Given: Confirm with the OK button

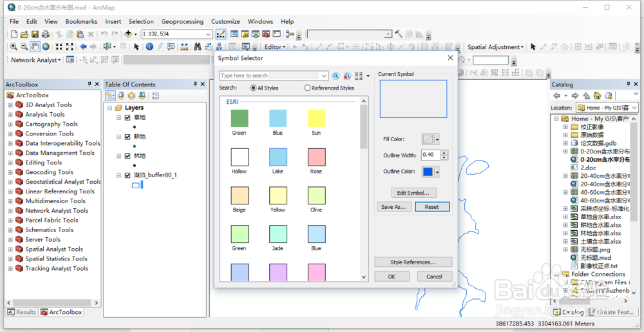Looking at the screenshot, I should (x=392, y=277).
